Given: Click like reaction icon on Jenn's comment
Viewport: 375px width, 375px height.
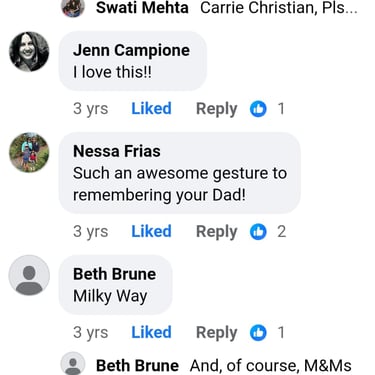Looking at the screenshot, I should tap(258, 109).
